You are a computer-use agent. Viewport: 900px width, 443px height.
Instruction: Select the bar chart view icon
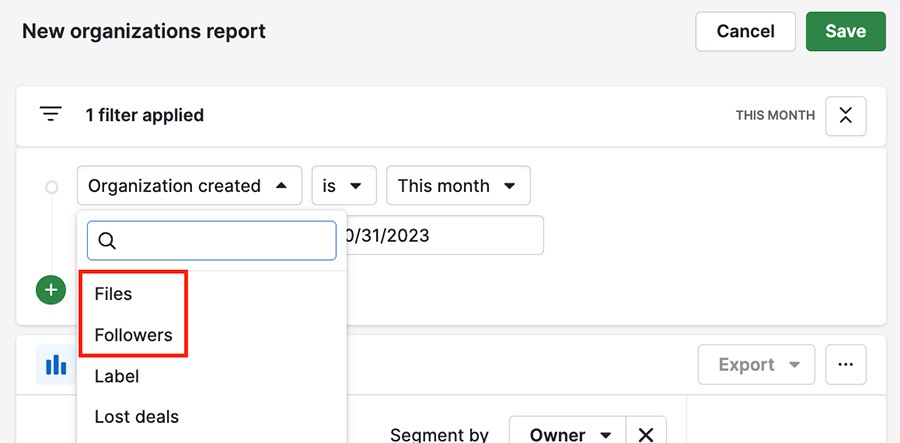coord(56,364)
